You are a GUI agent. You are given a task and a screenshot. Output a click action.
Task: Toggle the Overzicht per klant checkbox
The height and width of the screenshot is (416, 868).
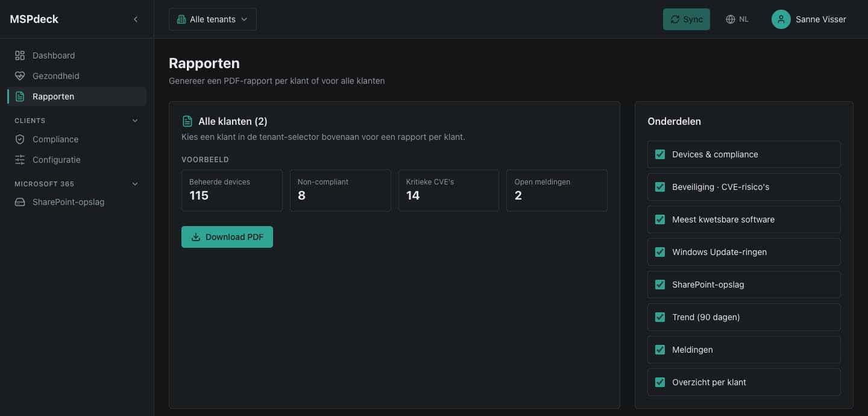click(660, 382)
